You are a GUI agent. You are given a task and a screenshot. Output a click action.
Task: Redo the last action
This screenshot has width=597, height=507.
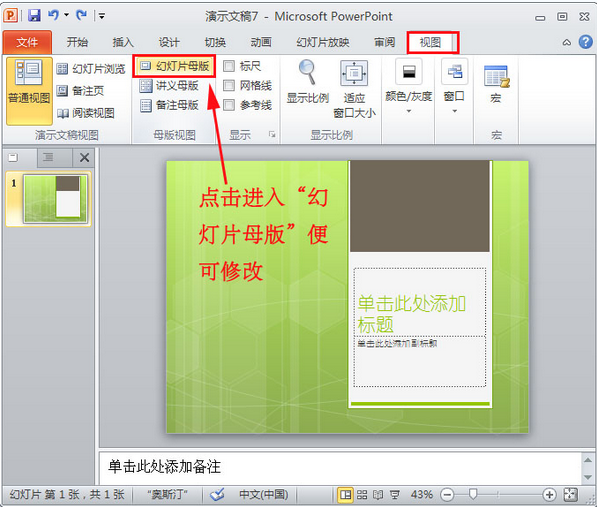(x=81, y=15)
